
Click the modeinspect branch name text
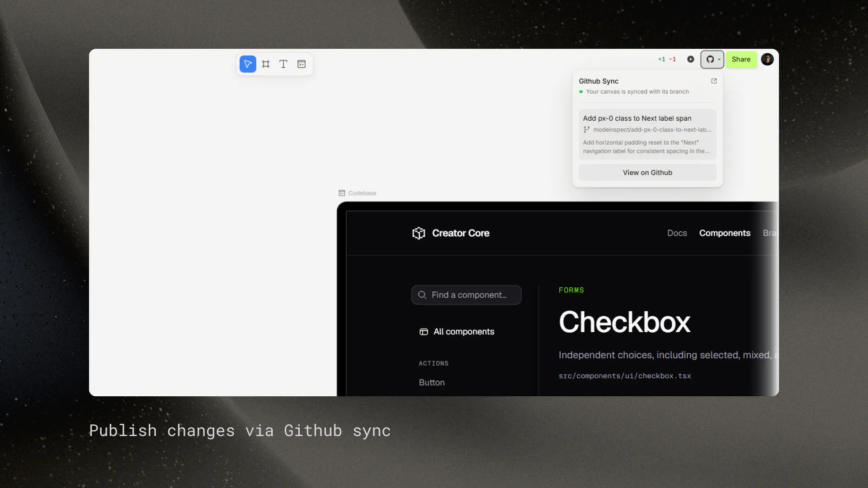click(x=652, y=130)
